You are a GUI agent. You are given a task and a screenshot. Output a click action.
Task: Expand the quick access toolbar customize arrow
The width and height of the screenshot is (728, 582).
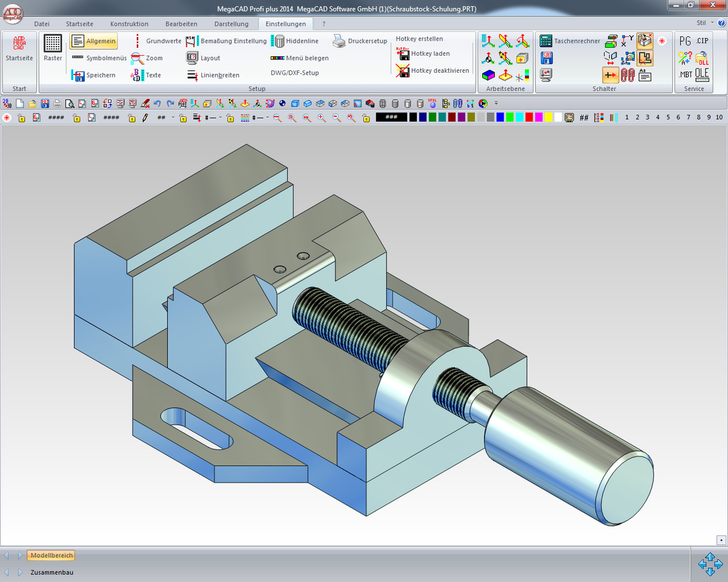click(x=496, y=103)
